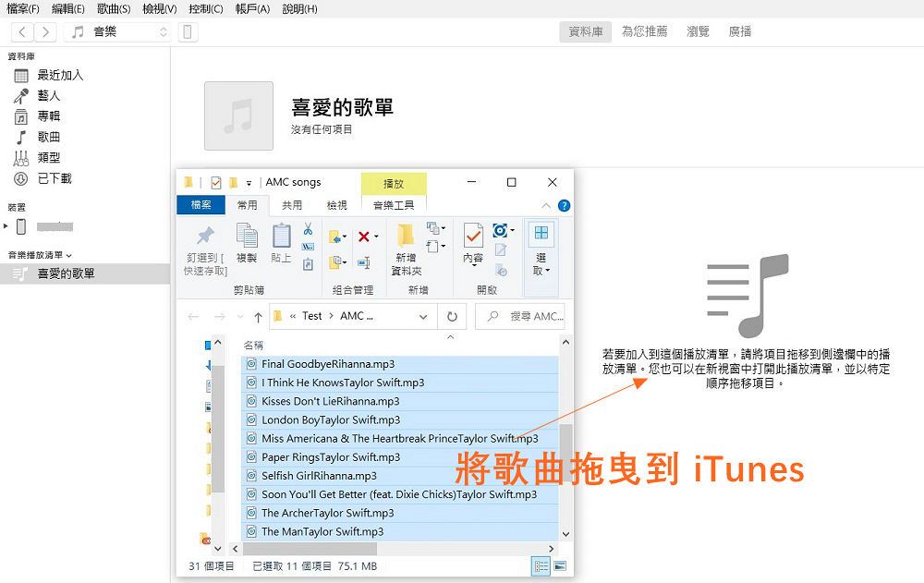
Task: Click the 名稱 column header
Action: (253, 346)
